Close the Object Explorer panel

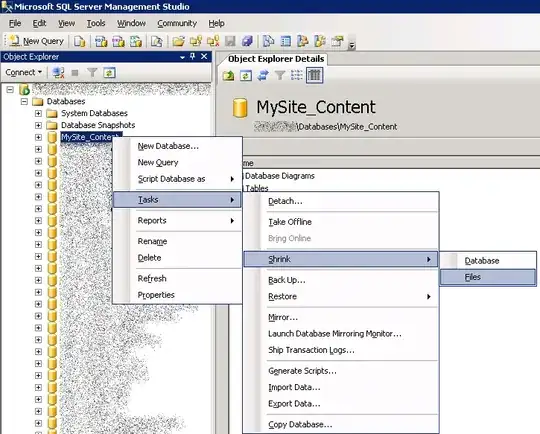click(204, 56)
